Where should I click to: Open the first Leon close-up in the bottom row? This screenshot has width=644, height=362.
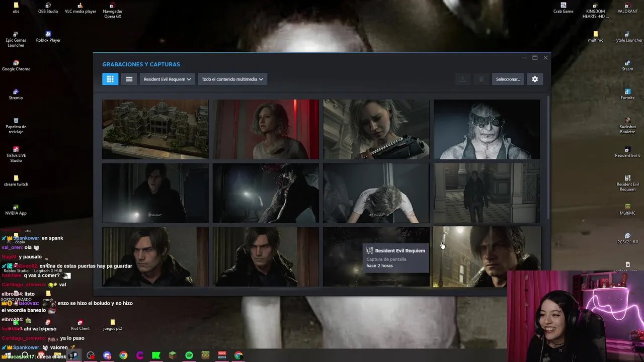155,256
